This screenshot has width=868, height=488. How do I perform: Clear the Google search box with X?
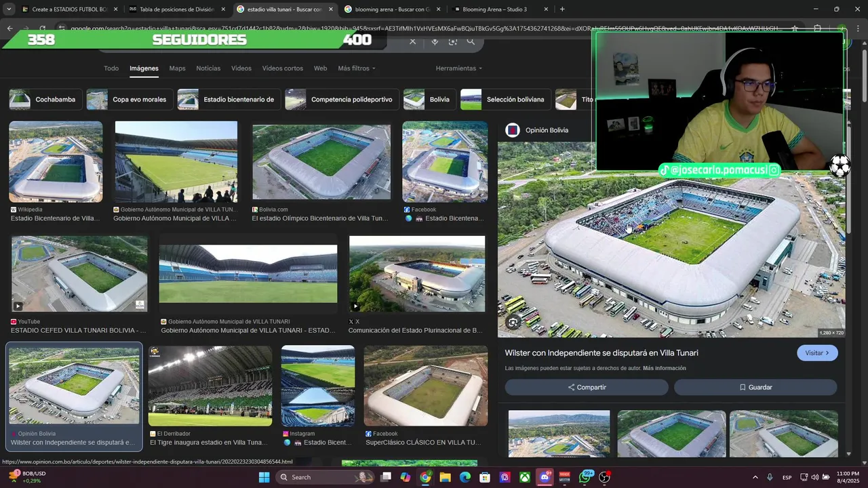[x=412, y=42]
